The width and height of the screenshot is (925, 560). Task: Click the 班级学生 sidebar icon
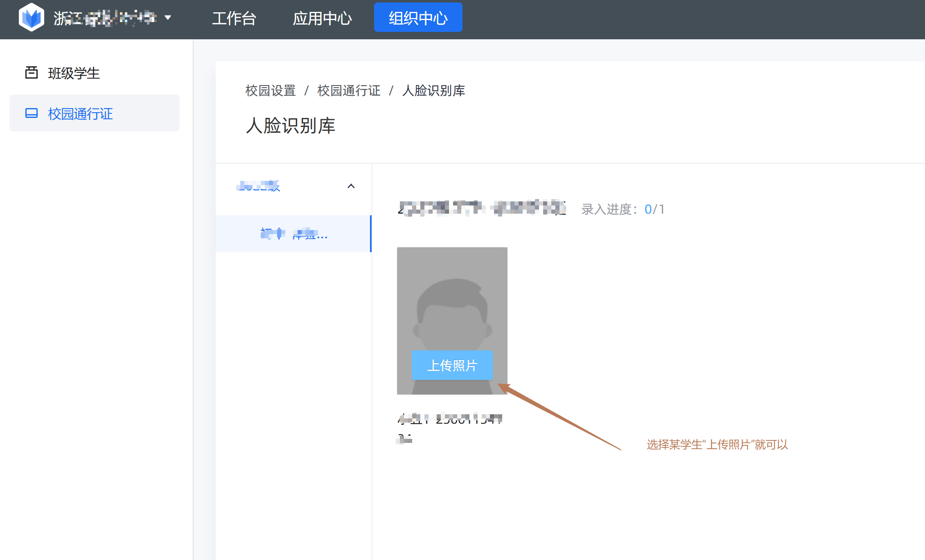tap(32, 72)
